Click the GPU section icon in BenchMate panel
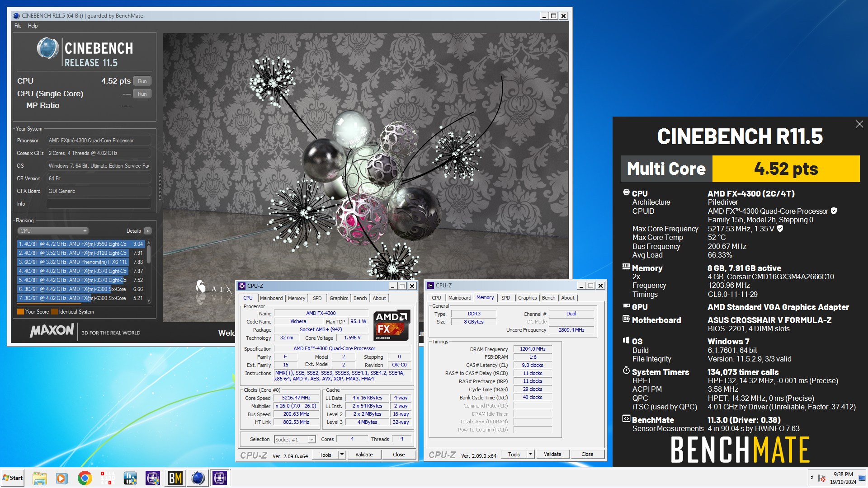 coord(626,306)
